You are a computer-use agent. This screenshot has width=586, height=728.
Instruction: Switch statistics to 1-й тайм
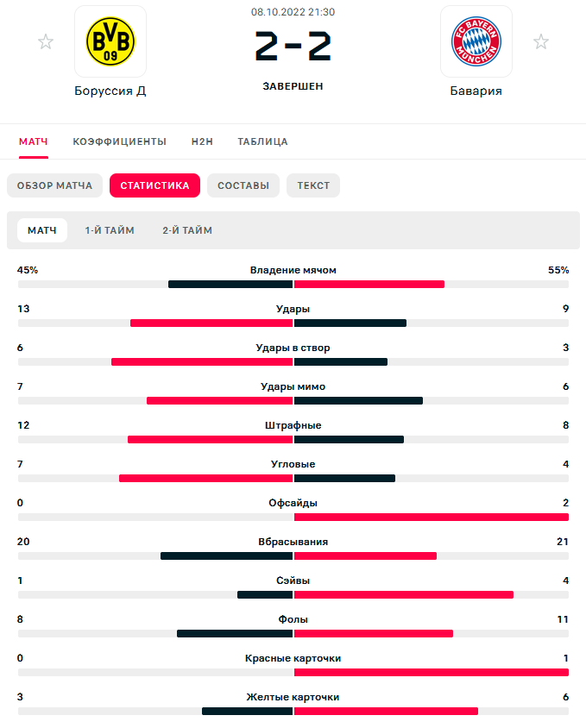coord(110,230)
